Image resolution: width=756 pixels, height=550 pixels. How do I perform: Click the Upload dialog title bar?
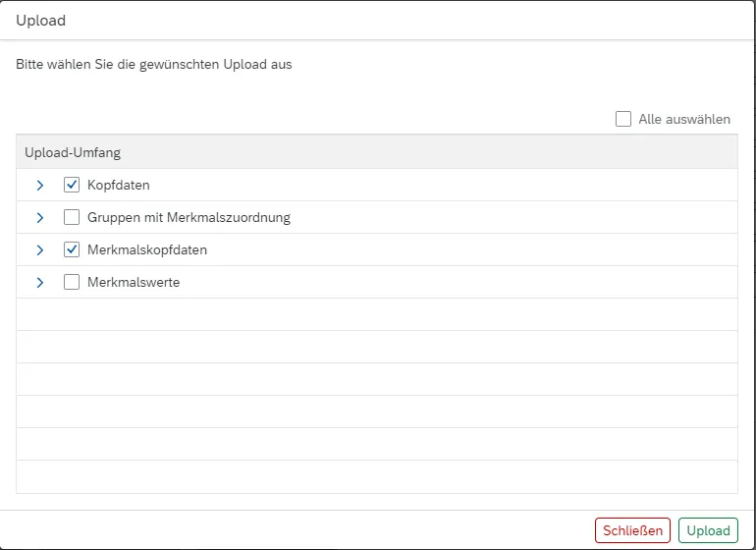tap(377, 20)
